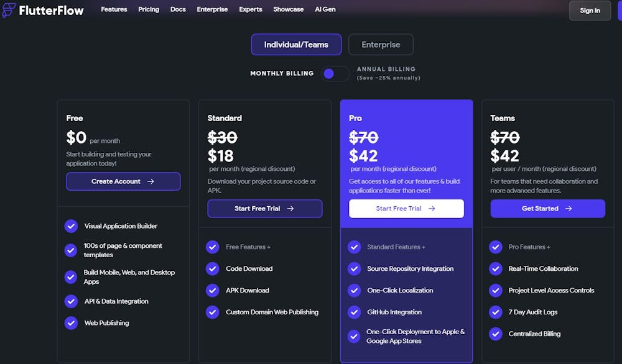Click the FlutterFlow logo icon
The height and width of the screenshot is (364, 622).
click(9, 10)
